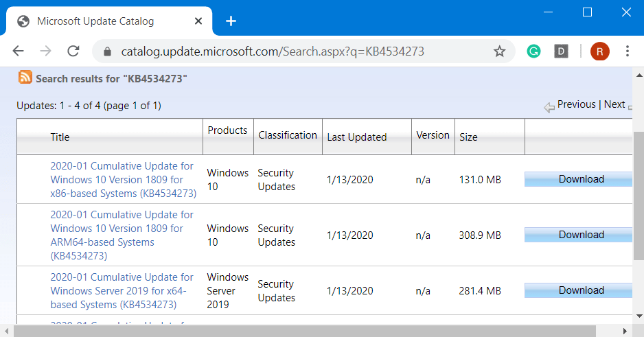Click the padlock site info icon
Screen dimensions: 644x337
pyautogui.click(x=107, y=51)
